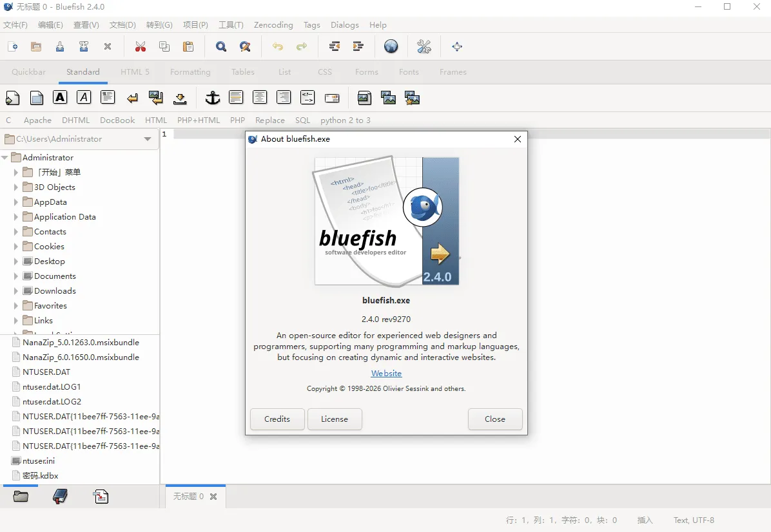The width and height of the screenshot is (771, 532).
Task: Expand the Downloads folder in the file tree
Action: [16, 290]
